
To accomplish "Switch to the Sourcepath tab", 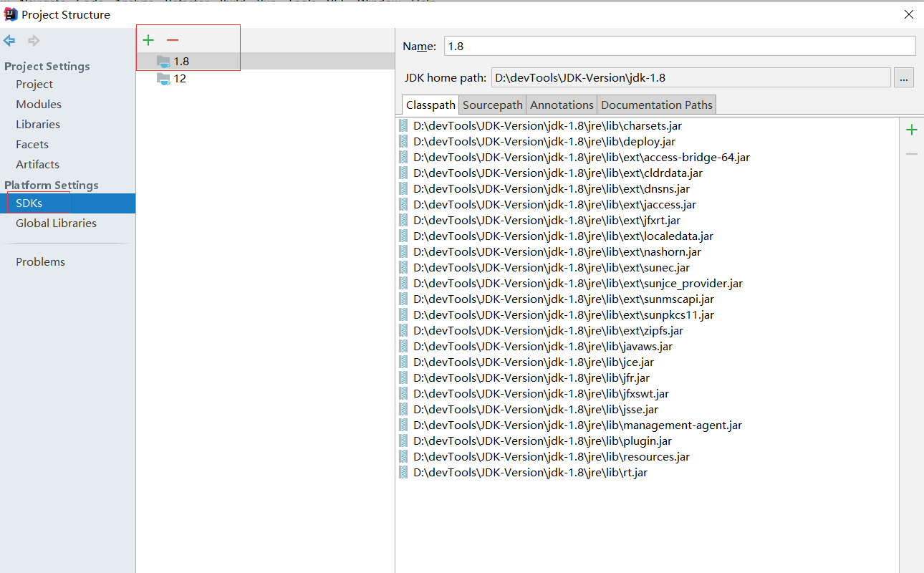I will point(492,104).
